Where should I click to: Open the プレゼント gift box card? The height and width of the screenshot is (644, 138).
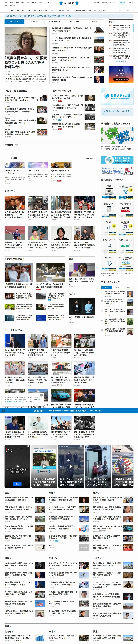pos(109,228)
